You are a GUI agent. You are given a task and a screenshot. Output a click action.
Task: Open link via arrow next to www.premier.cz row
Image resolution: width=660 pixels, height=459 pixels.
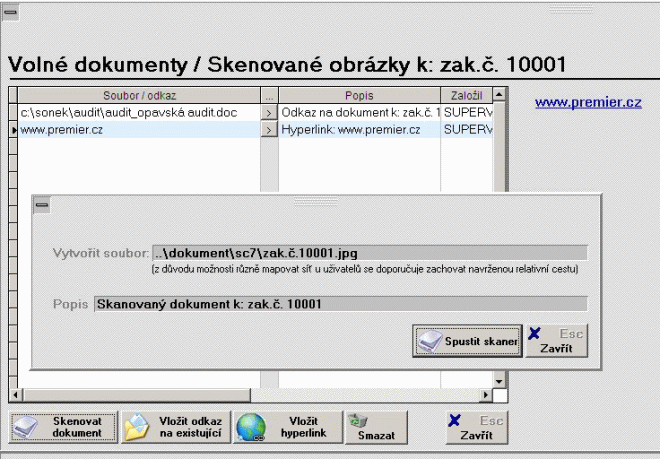click(269, 130)
